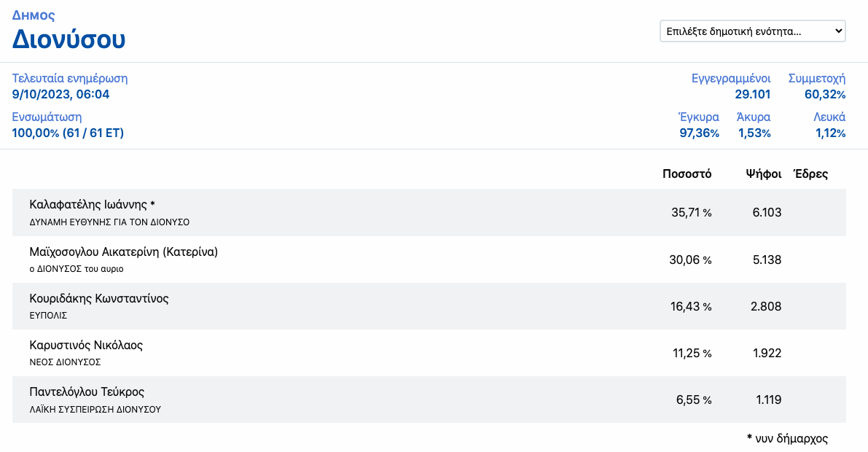
Task: Click the Άκυρα 1,53% value
Action: (x=754, y=133)
